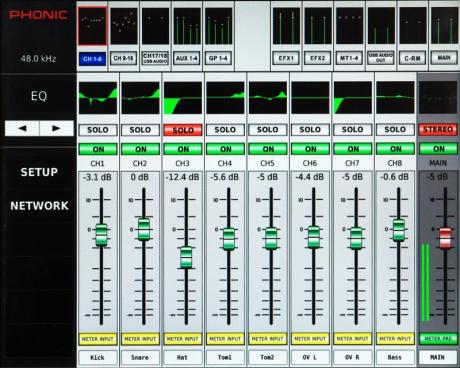Click the Bass channel name label
460x368 pixels.
tap(395, 357)
